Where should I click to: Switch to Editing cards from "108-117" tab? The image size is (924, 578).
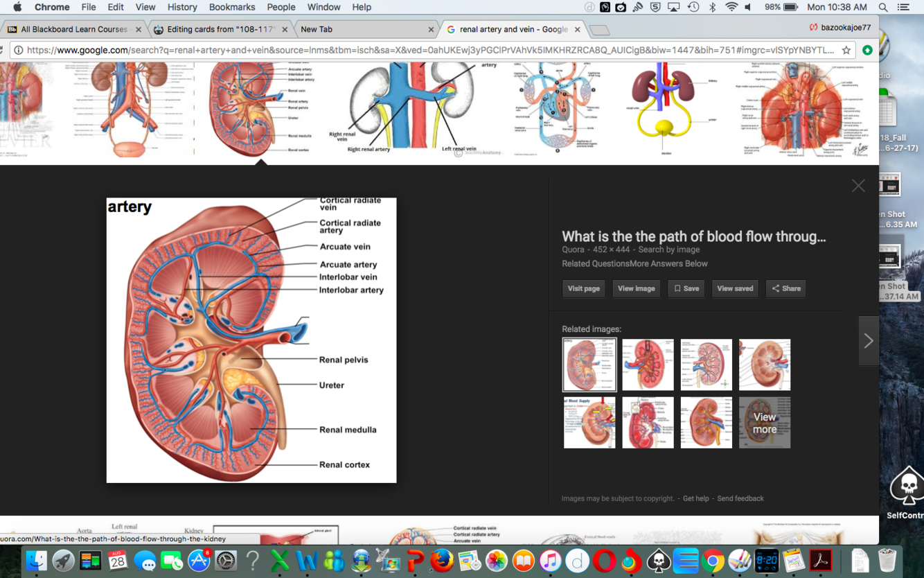(220, 29)
